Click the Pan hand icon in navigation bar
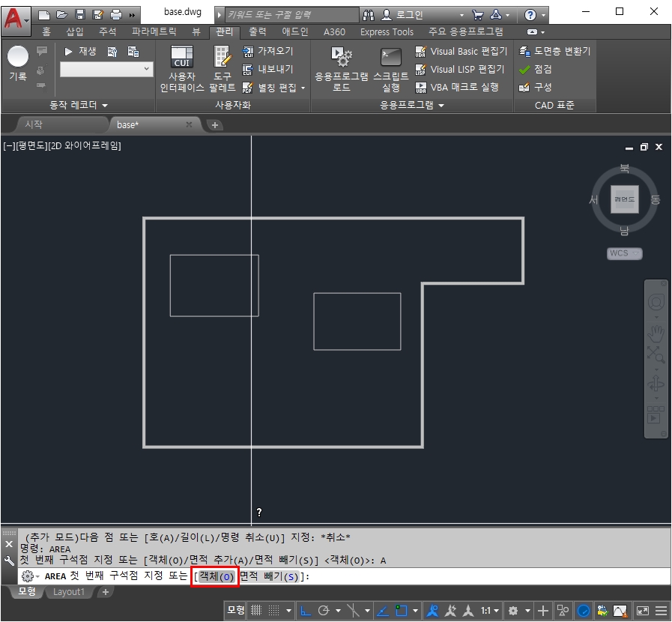 (x=656, y=333)
